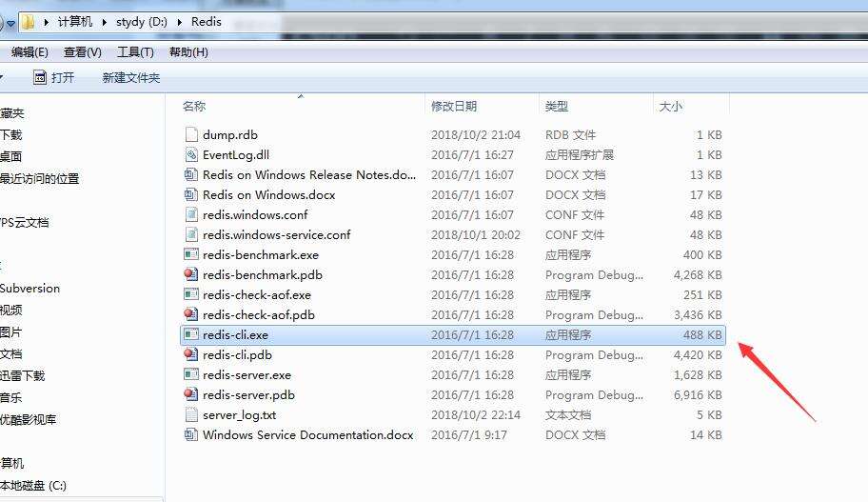Click the redis.windows-service.conf file icon

[x=191, y=234]
